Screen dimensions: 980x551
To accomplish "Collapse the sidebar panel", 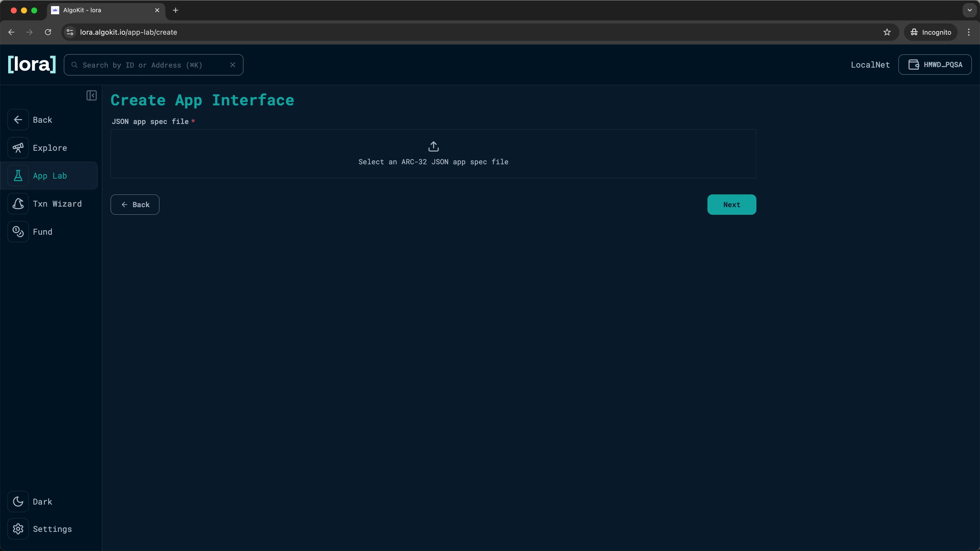I will tap(91, 95).
